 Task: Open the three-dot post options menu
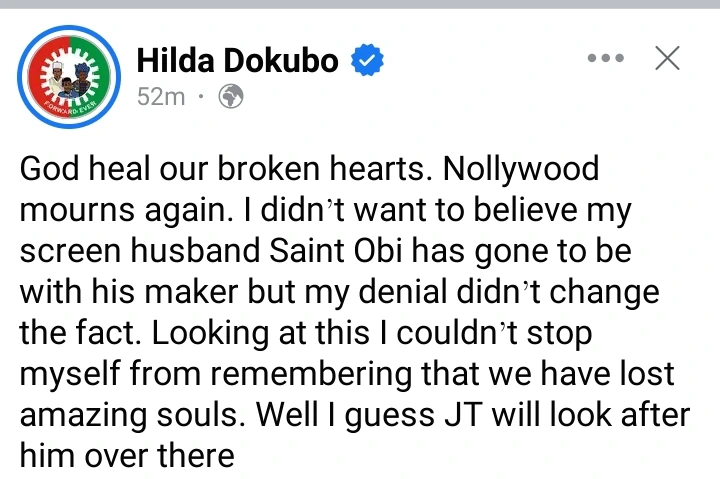click(x=606, y=59)
